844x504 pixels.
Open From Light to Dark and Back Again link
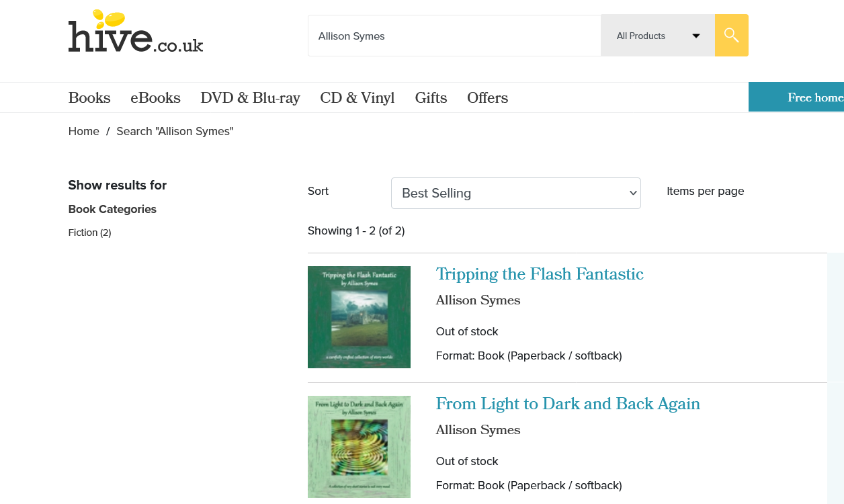tap(568, 404)
